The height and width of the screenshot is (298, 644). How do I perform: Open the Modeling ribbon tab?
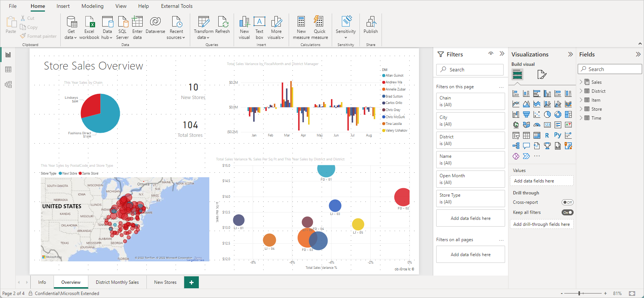pos(92,6)
